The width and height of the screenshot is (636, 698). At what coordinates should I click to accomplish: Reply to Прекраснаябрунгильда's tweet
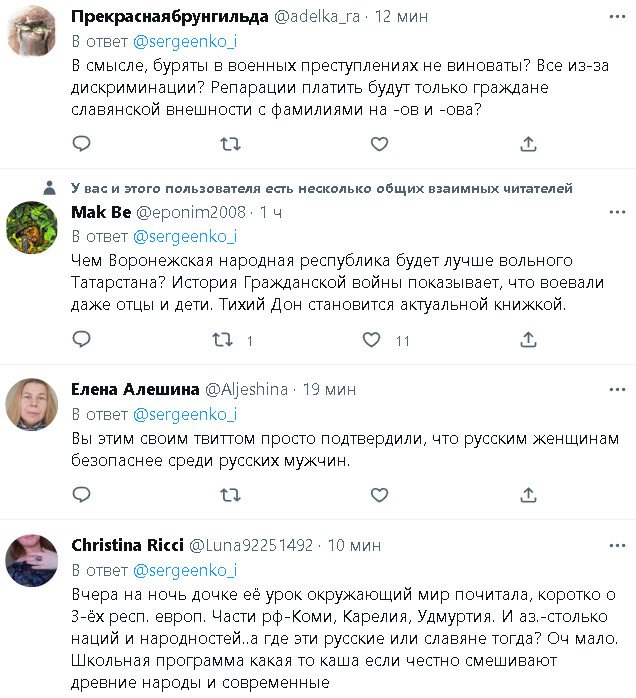pyautogui.click(x=80, y=144)
